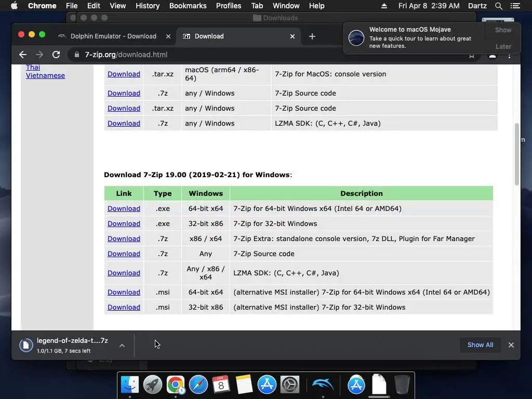Click Chrome icon in the Dock
532x399 pixels.
click(x=176, y=384)
